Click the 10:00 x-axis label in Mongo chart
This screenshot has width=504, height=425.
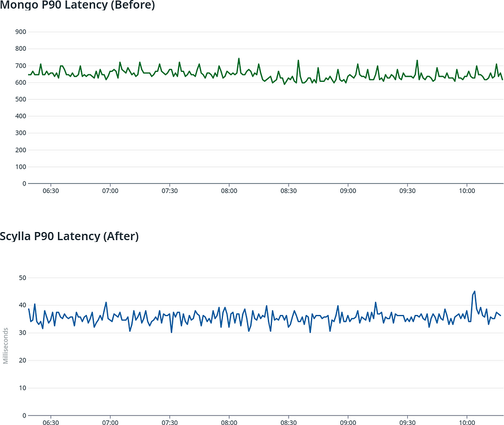467,191
